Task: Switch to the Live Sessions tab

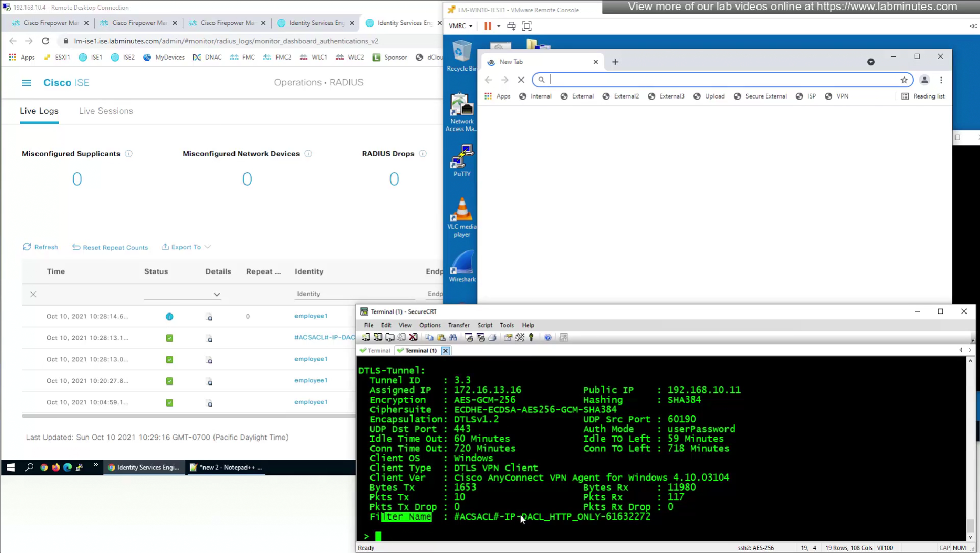Action: click(106, 111)
